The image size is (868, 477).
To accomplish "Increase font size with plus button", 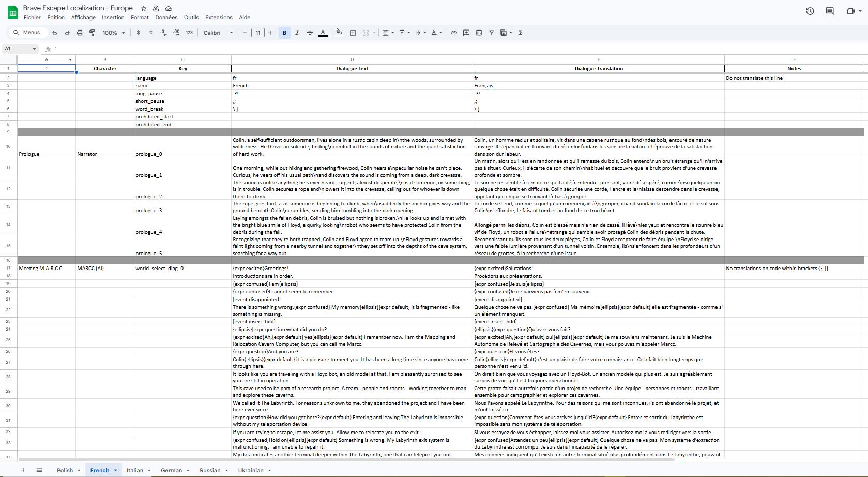I will [270, 33].
